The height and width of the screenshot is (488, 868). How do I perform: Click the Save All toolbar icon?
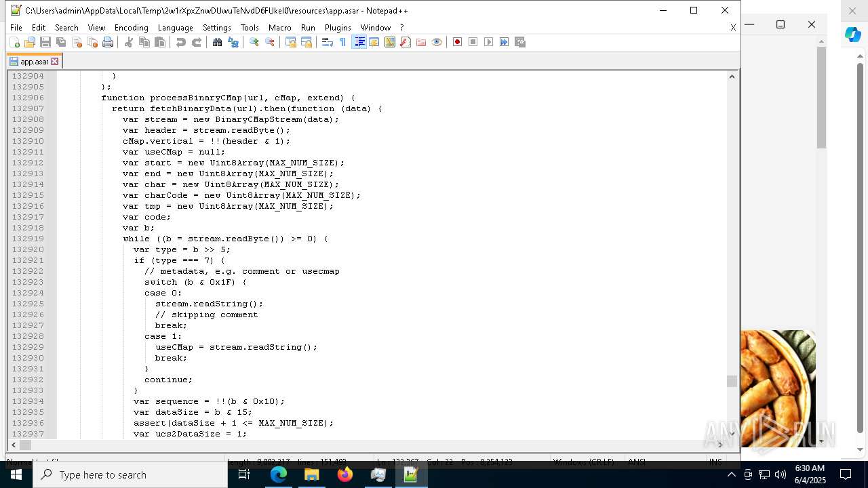[61, 42]
